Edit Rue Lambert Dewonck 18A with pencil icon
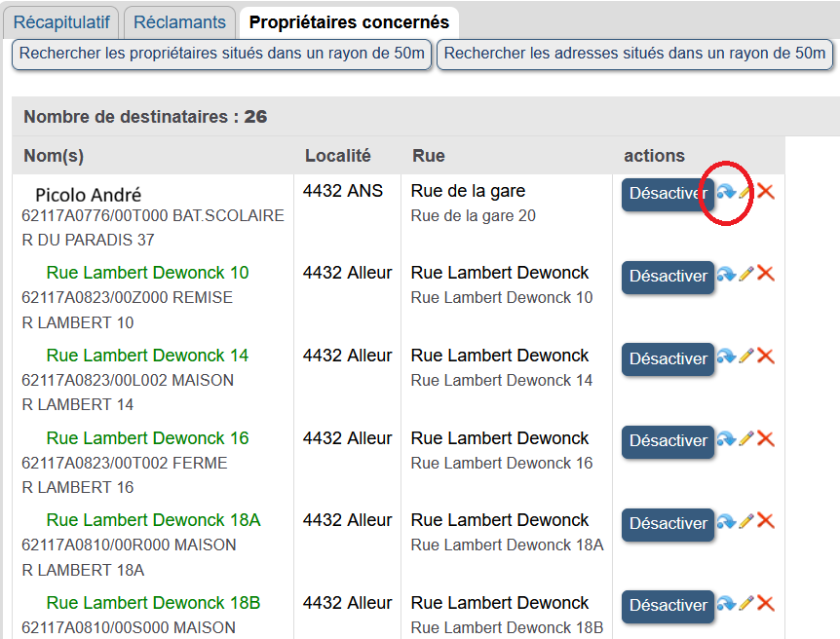This screenshot has height=639, width=840. 746,522
